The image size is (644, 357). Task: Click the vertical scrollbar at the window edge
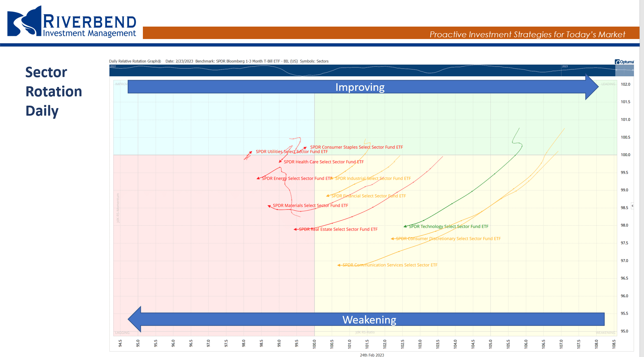[642, 178]
